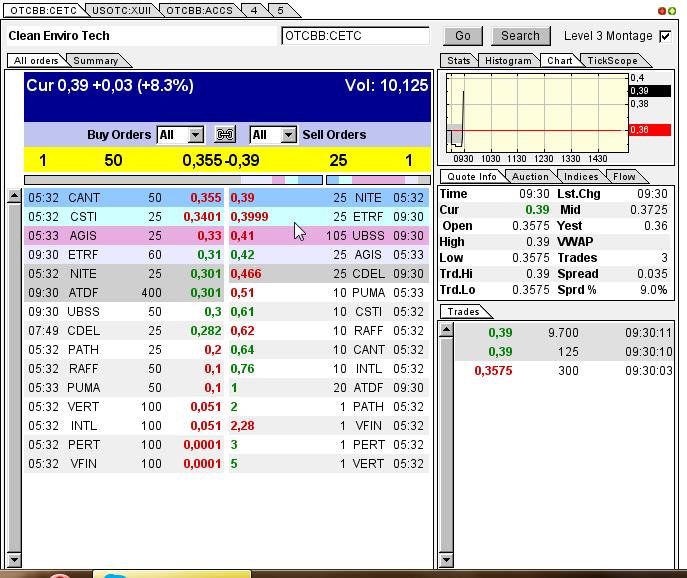Click the green circle in top corner
This screenshot has height=578, width=687.
(672, 11)
